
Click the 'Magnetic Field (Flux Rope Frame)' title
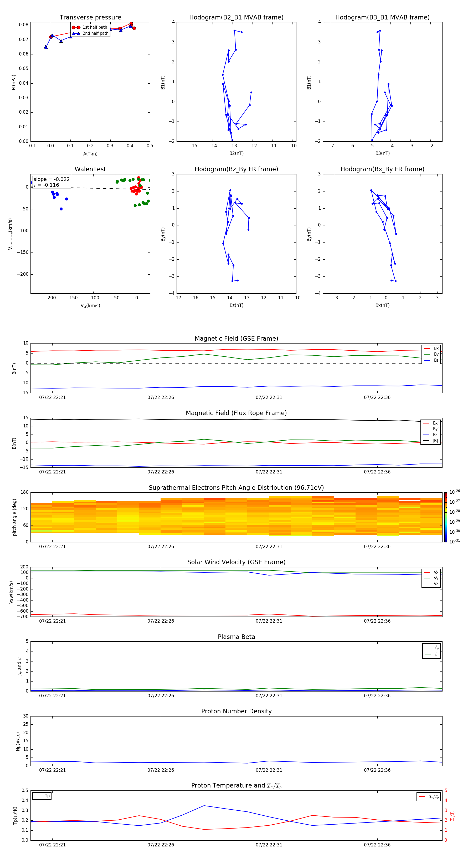pos(236,413)
